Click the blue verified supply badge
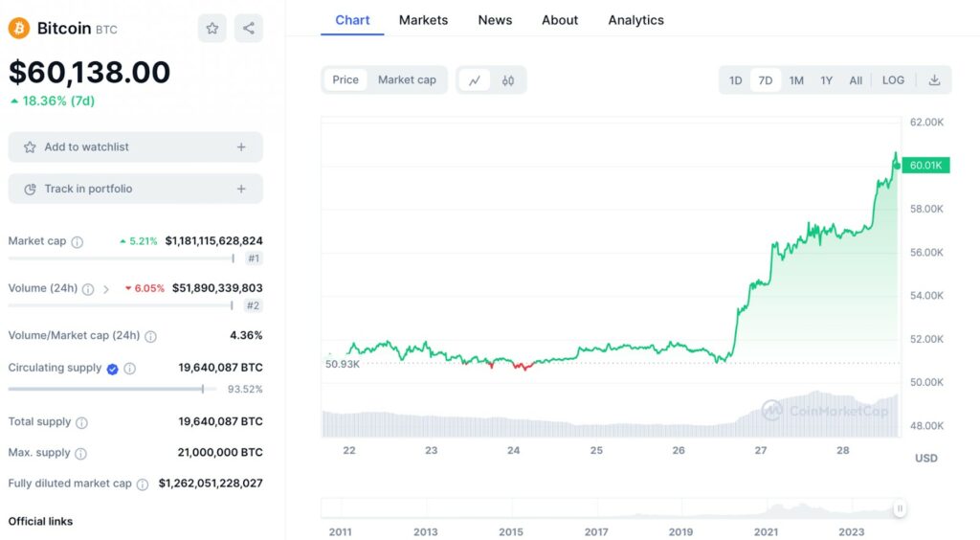 pos(113,369)
